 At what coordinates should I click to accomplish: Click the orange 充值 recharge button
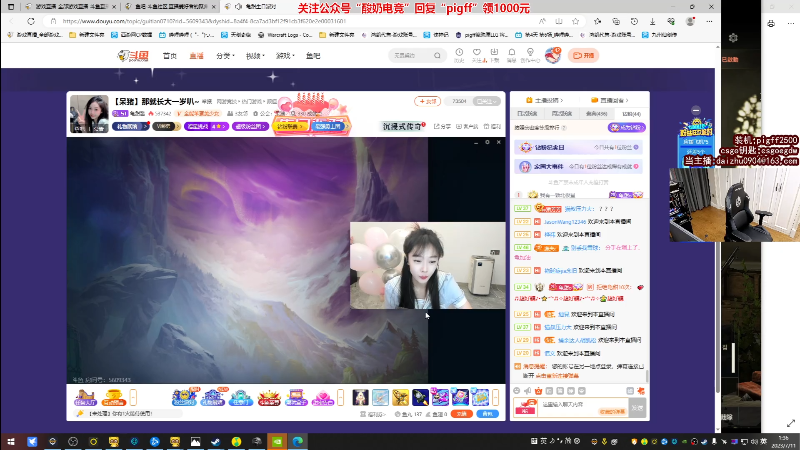[x=461, y=414]
